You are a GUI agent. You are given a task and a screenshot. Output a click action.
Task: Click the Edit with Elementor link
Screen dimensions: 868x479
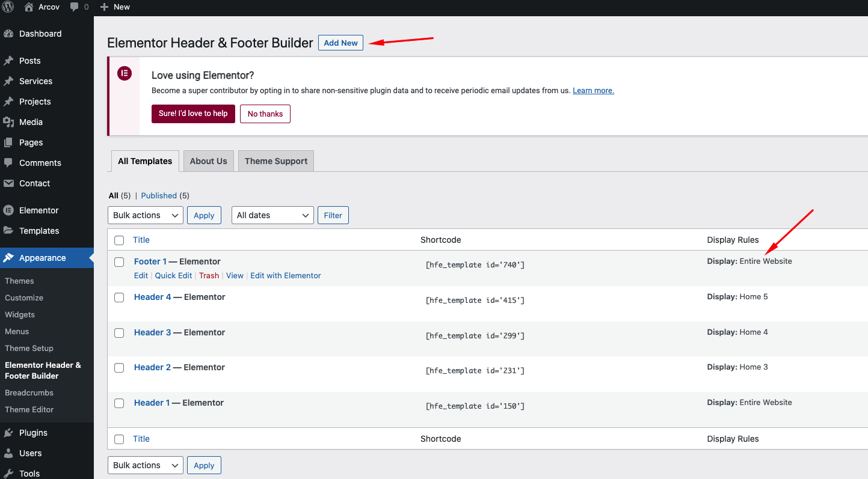(285, 275)
